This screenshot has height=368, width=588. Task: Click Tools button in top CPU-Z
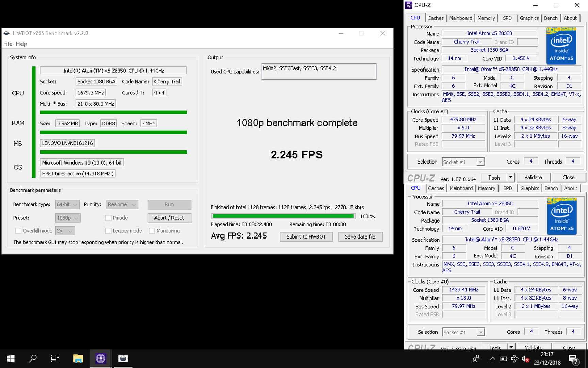click(x=494, y=177)
